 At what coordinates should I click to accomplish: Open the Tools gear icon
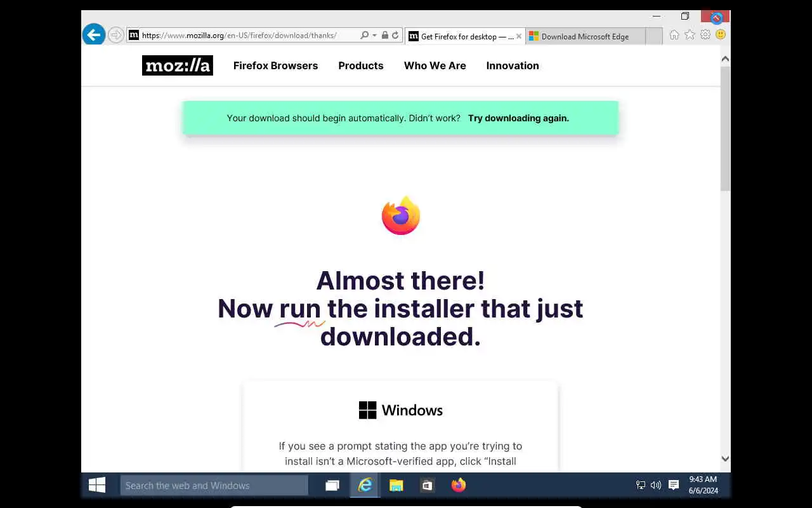coord(705,35)
